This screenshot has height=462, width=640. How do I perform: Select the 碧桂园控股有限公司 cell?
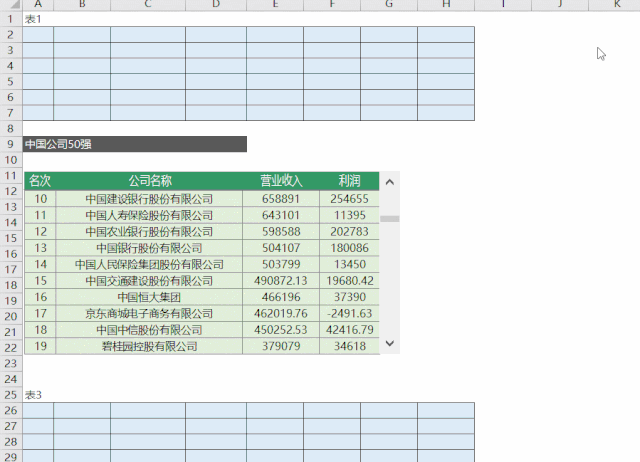pyautogui.click(x=149, y=346)
